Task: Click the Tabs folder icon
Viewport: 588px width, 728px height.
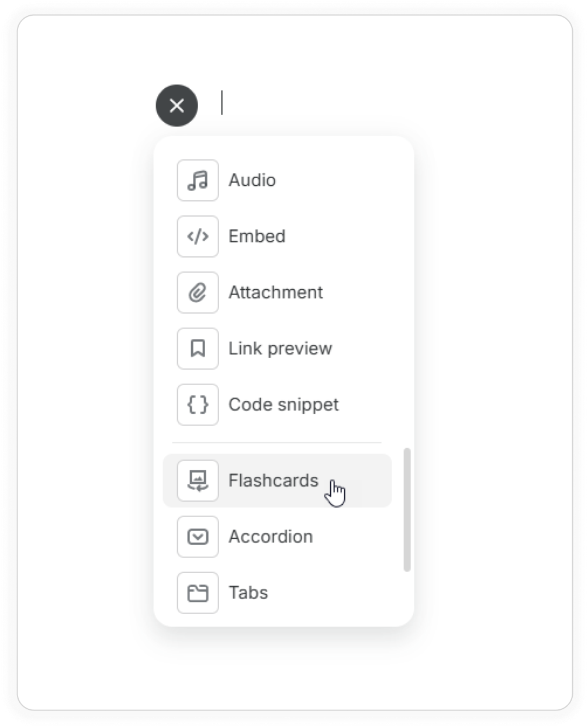Action: coord(198,592)
